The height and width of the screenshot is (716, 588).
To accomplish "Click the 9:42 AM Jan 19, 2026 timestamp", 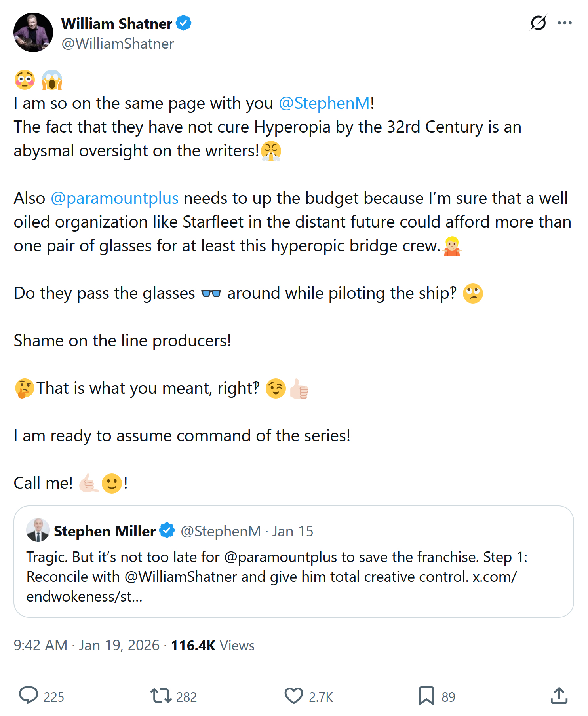I will tap(86, 646).
